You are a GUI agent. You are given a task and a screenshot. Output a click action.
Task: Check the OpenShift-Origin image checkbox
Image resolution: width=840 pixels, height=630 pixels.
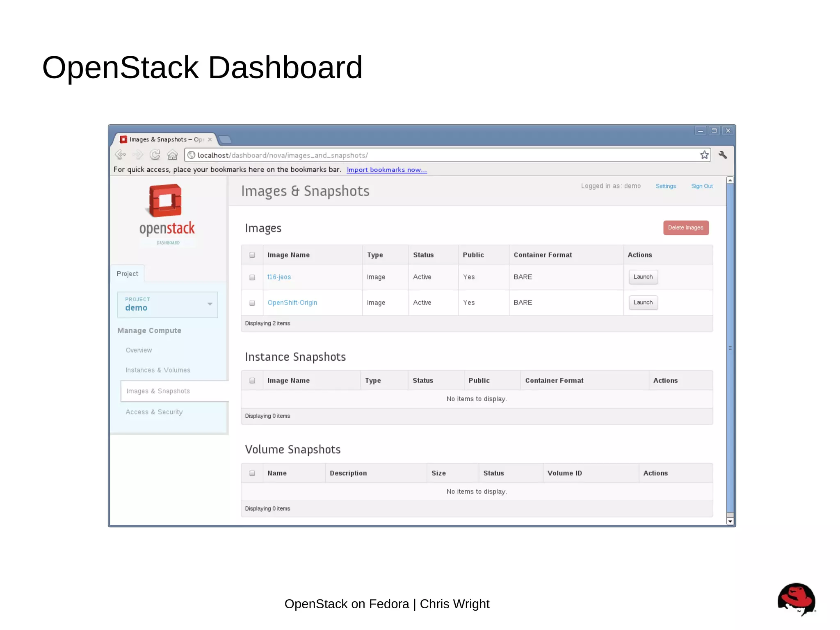[x=252, y=303]
